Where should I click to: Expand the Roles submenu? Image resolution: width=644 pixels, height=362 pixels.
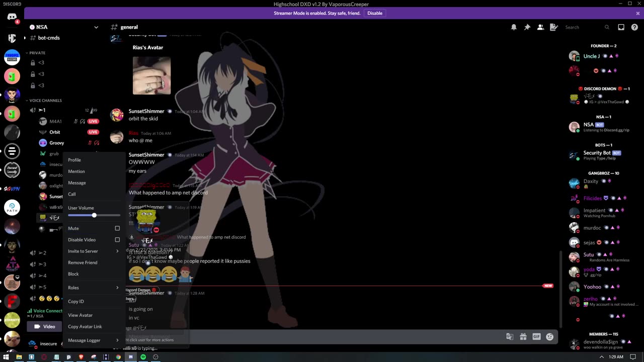pos(94,288)
